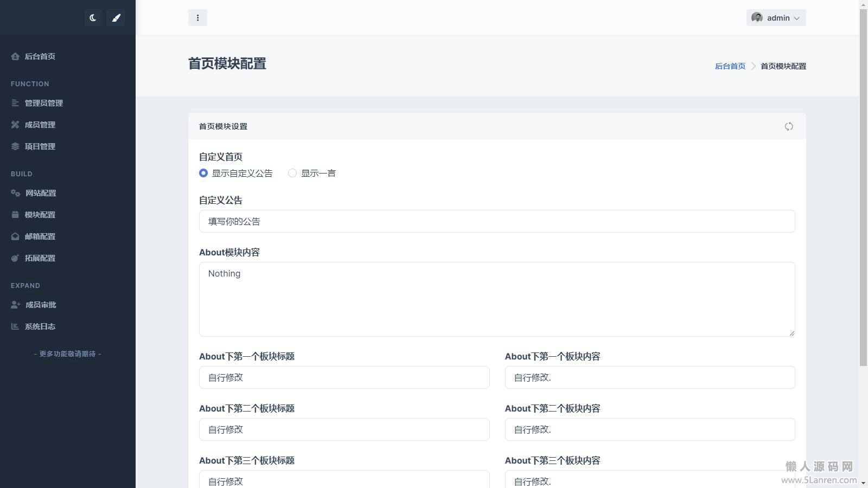The image size is (868, 488).
Task: Select the 显示自定义公告 radio option
Action: point(203,173)
